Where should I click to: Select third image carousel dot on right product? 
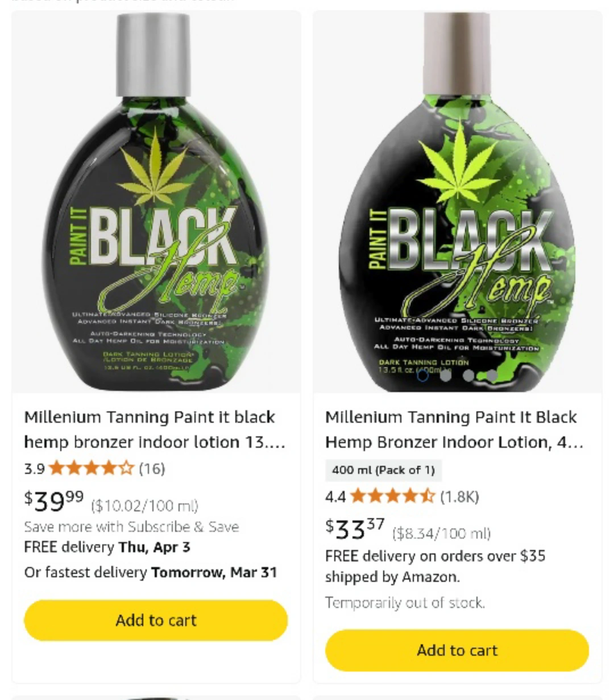pyautogui.click(x=468, y=375)
